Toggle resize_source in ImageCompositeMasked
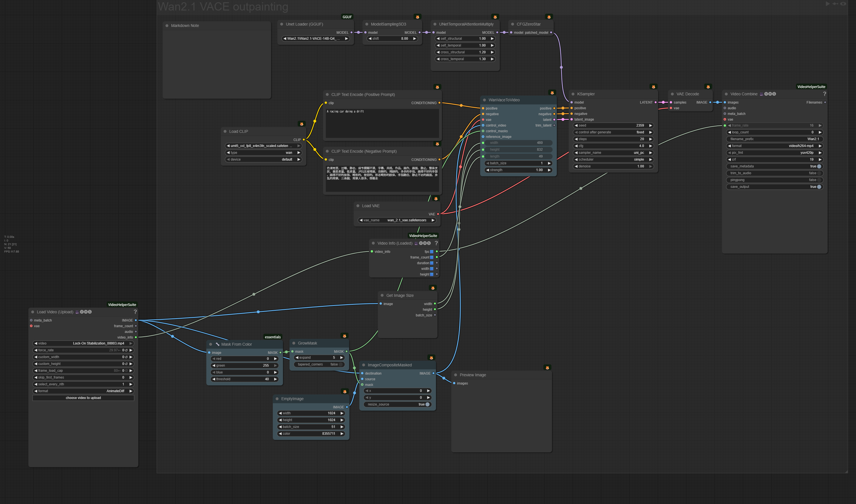The image size is (856, 504). click(427, 404)
